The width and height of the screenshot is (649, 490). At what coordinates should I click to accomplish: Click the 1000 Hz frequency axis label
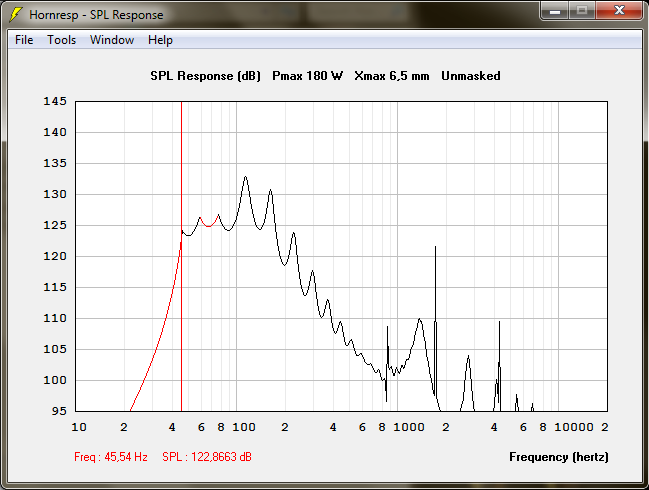point(409,427)
